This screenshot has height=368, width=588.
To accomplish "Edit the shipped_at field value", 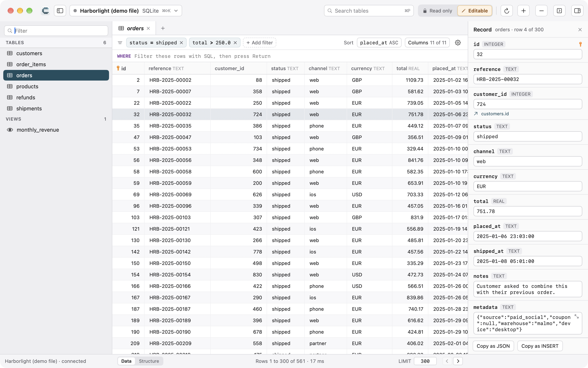I will coord(528,261).
